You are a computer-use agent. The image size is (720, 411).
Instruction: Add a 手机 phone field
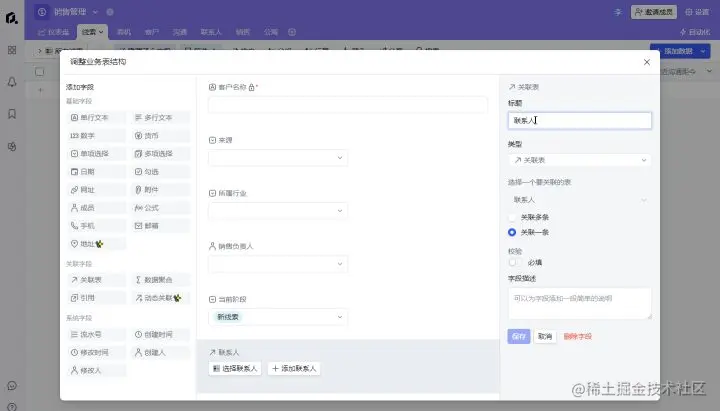tap(96, 225)
